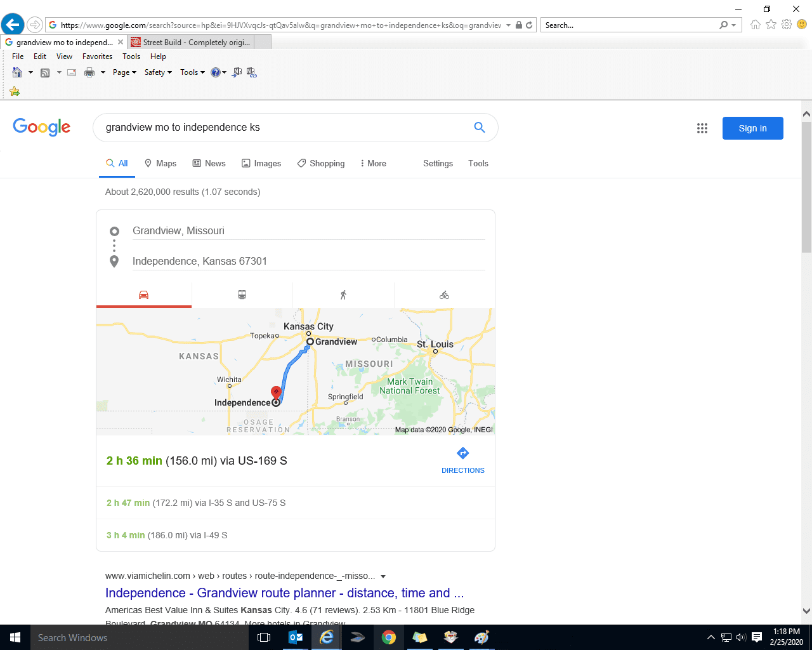The image size is (812, 650).
Task: Click the browser Back arrow button
Action: point(12,25)
